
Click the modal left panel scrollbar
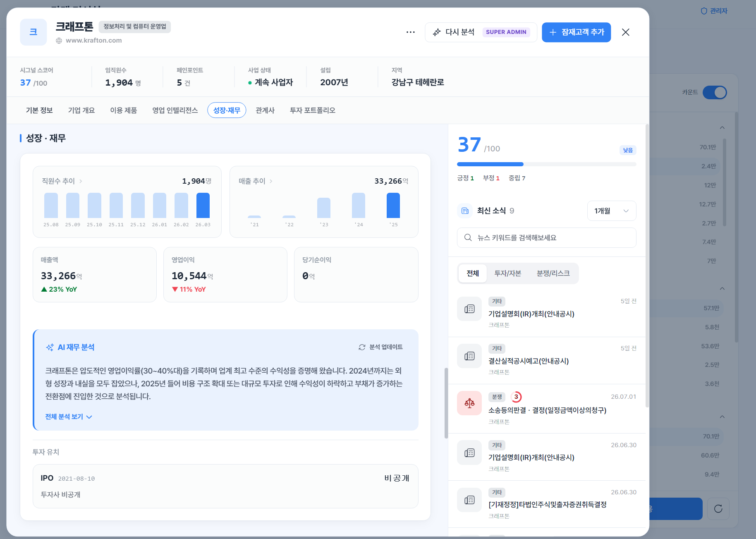[x=446, y=403]
